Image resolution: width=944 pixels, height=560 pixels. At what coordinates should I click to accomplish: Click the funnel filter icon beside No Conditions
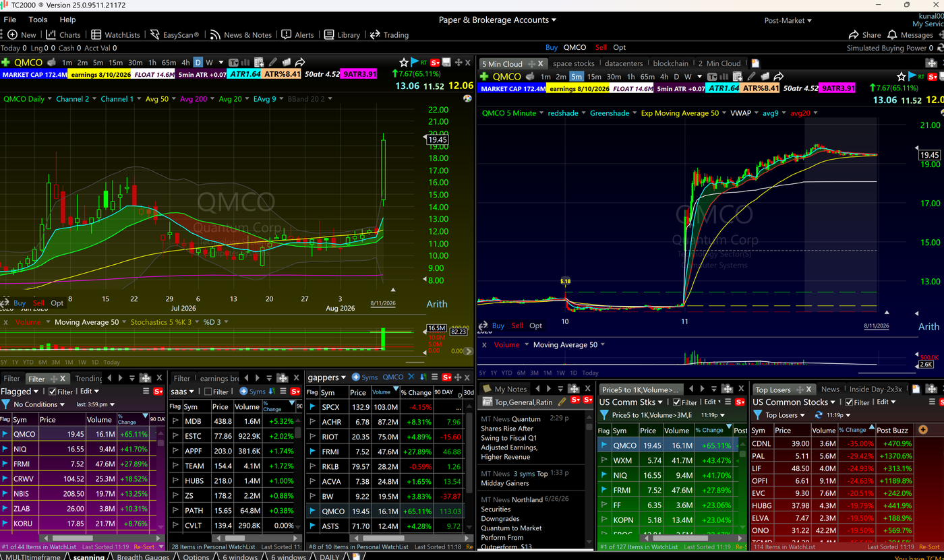pyautogui.click(x=6, y=404)
